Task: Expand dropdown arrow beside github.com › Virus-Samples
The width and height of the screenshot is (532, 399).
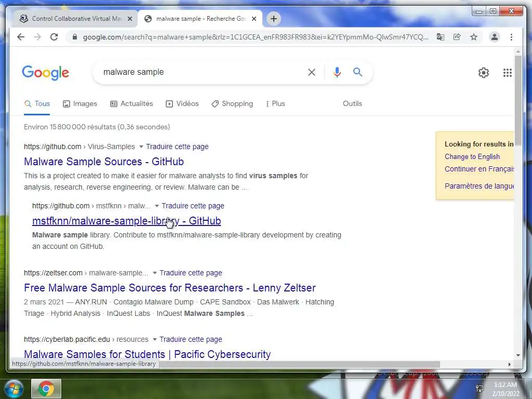Action: [x=141, y=147]
